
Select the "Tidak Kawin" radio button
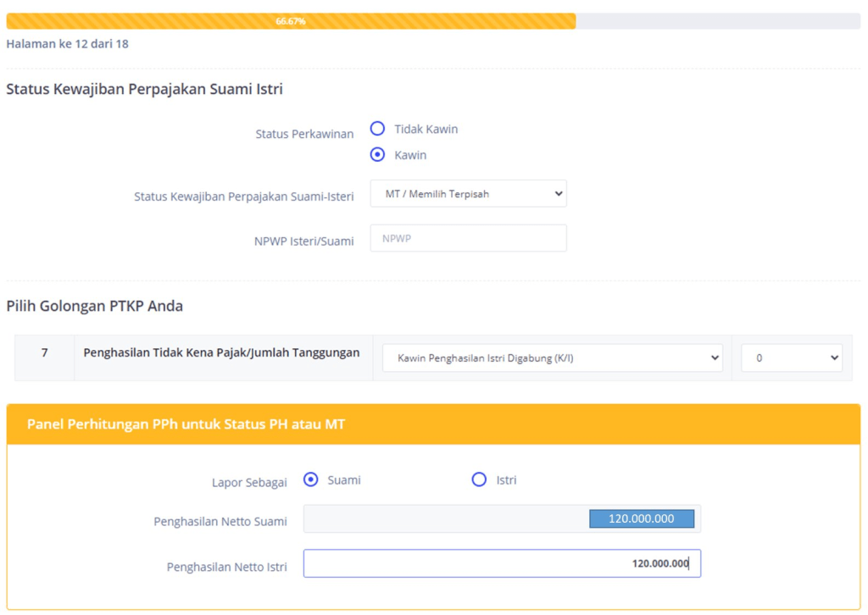coord(378,129)
